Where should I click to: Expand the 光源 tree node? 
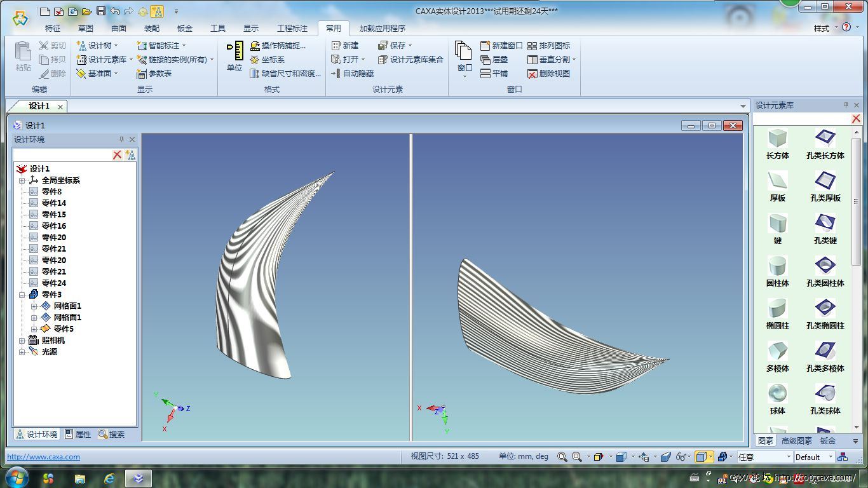pos(22,352)
